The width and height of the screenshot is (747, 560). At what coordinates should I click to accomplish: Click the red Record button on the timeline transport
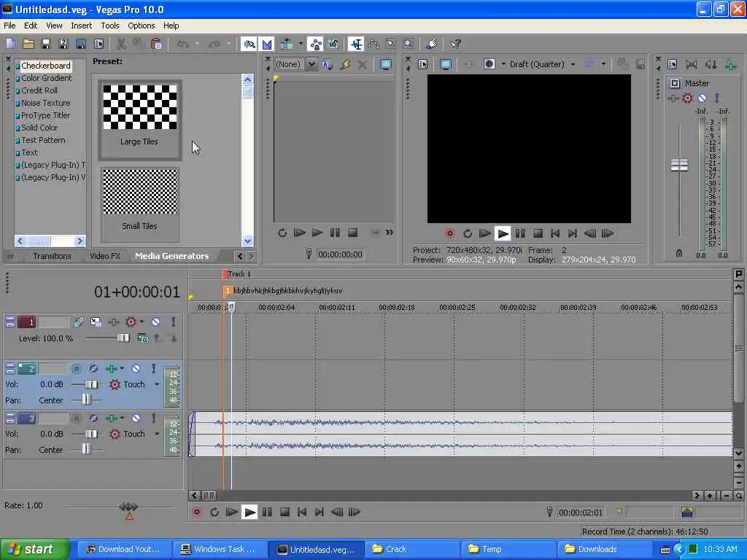[x=197, y=512]
